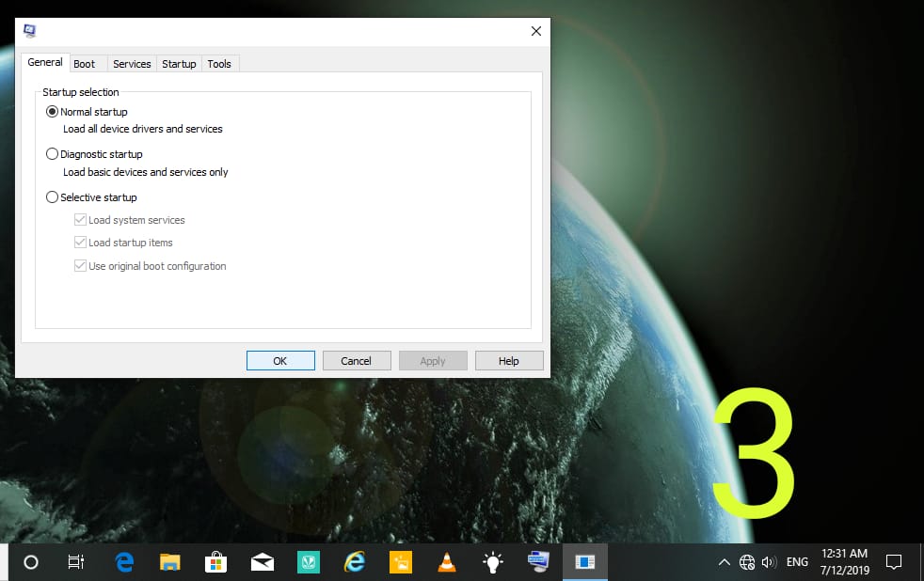This screenshot has width=924, height=581.
Task: Open the Tips lightbulb app
Action: tap(493, 562)
